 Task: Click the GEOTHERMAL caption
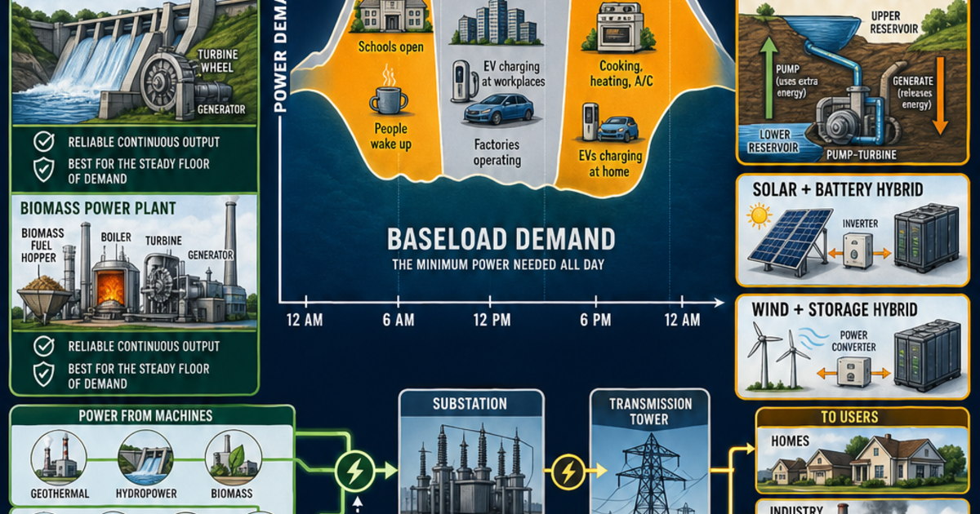pos(59,494)
